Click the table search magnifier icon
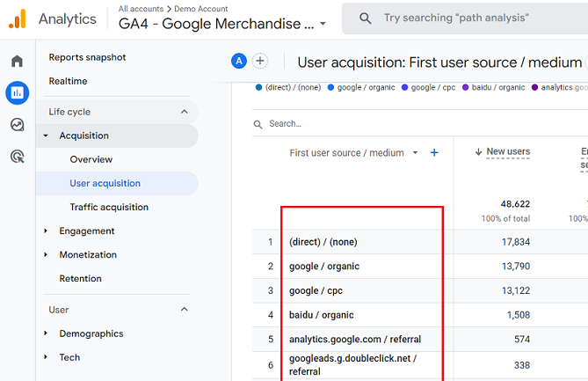Image resolution: width=588 pixels, height=381 pixels. (258, 124)
